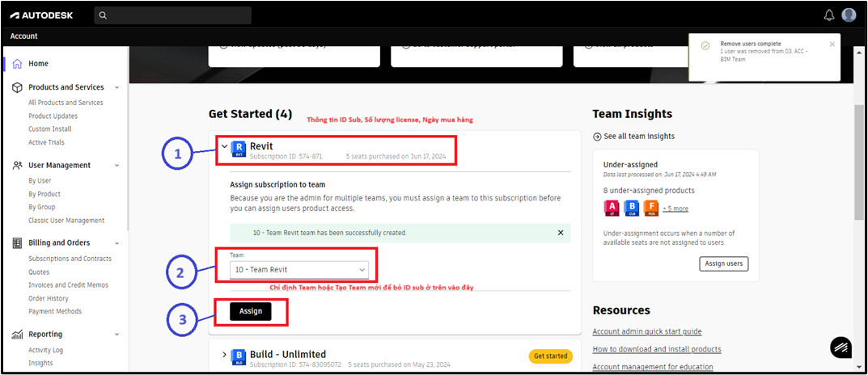Screen dimensions: 868x375
Task: Open Active Trials
Action: [46, 142]
